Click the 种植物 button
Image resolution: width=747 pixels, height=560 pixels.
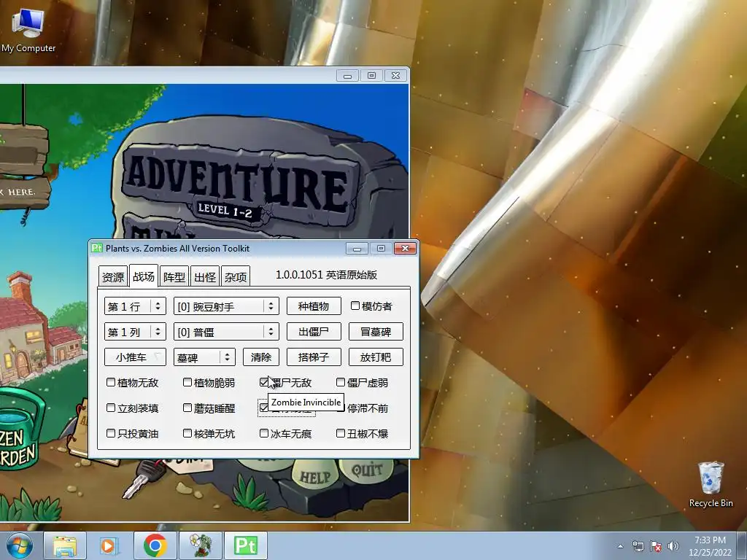click(x=314, y=306)
